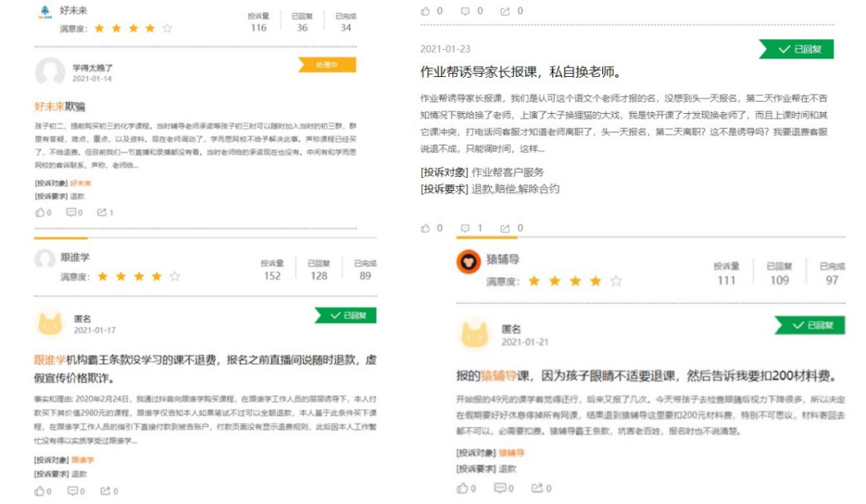The height and width of the screenshot is (504, 866).
Task: Click the 跟谁学 satisfaction star rating
Action: tap(139, 276)
